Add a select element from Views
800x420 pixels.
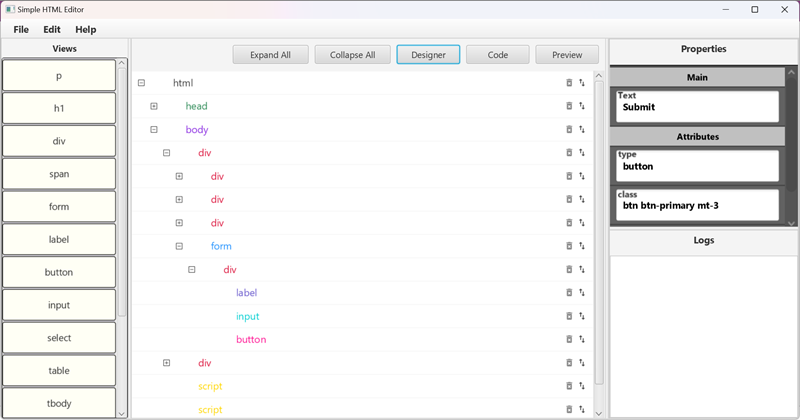pyautogui.click(x=59, y=338)
